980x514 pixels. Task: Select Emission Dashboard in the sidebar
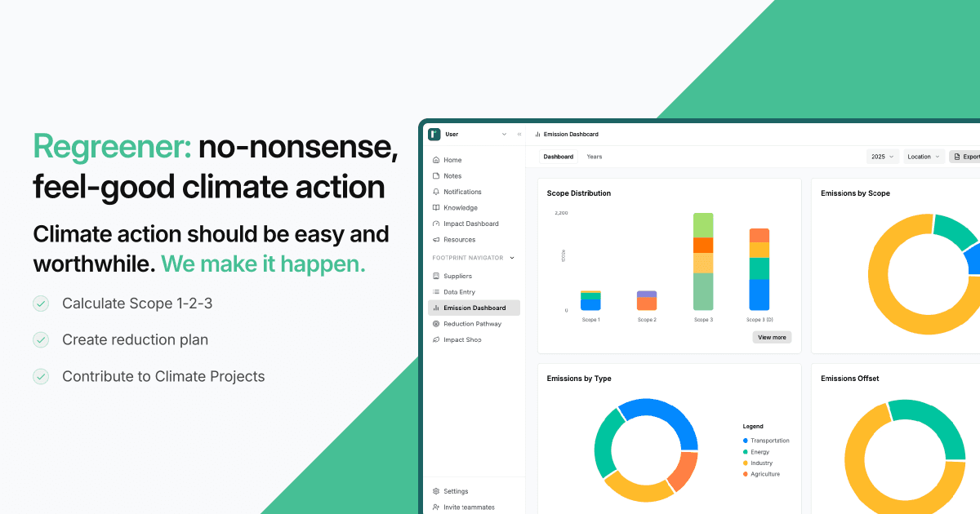click(x=474, y=308)
